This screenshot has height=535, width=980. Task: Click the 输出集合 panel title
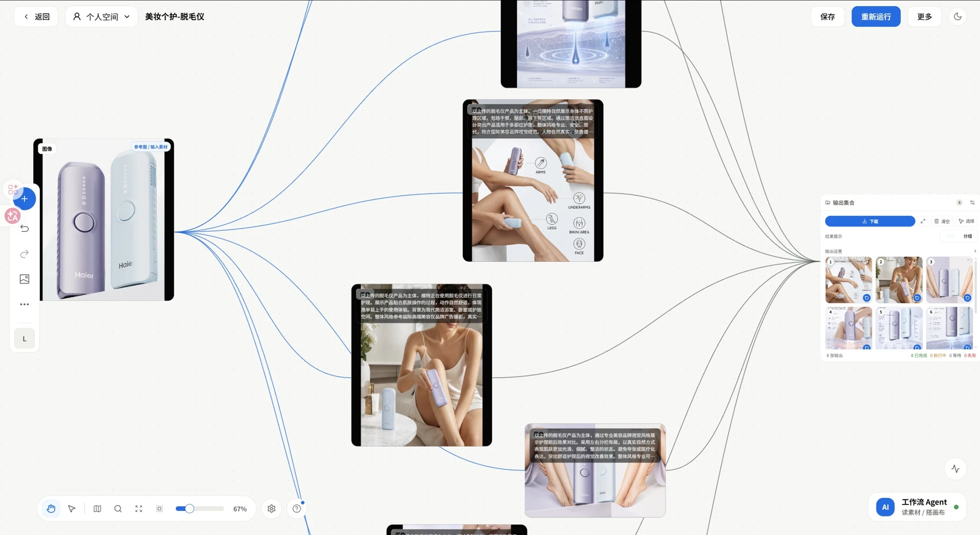pyautogui.click(x=843, y=202)
